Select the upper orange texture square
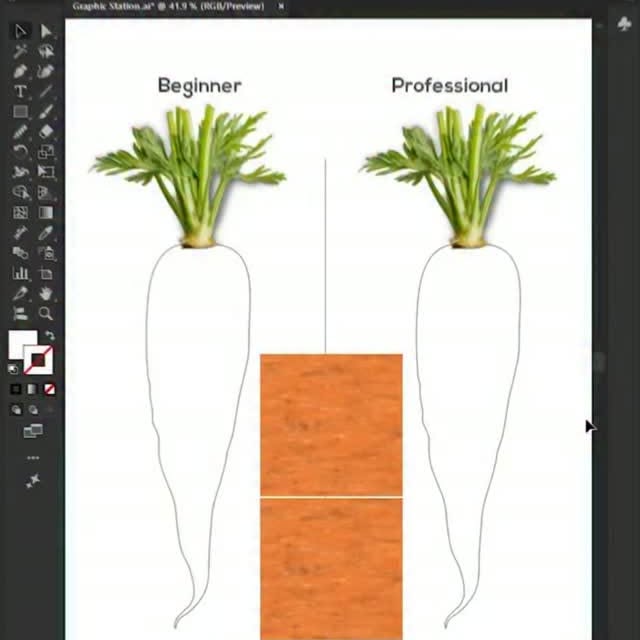Image resolution: width=640 pixels, height=640 pixels. (x=331, y=425)
